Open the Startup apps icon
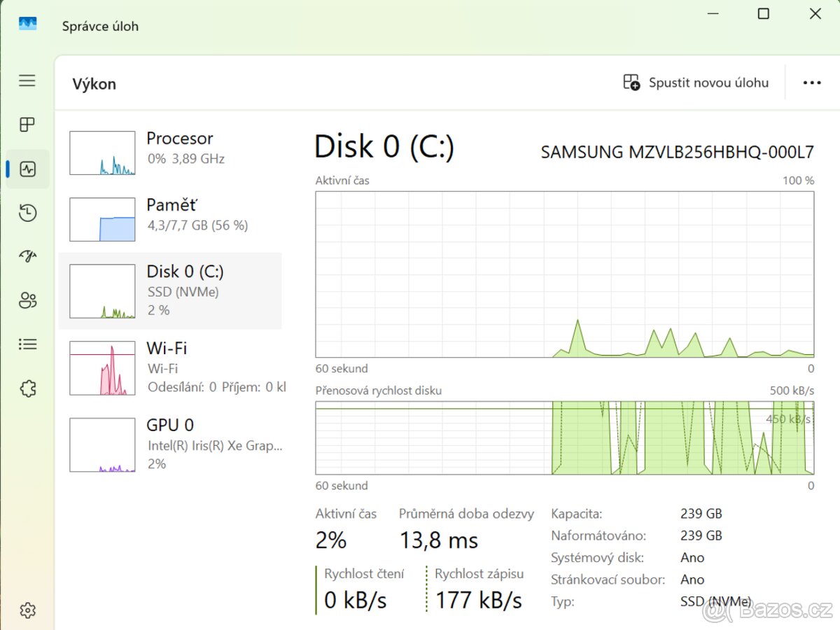Viewport: 840px width, 630px height. coord(27,256)
